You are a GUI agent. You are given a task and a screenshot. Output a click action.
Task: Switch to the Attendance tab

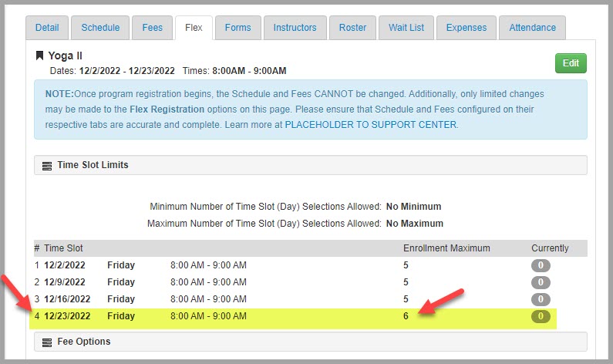click(532, 28)
